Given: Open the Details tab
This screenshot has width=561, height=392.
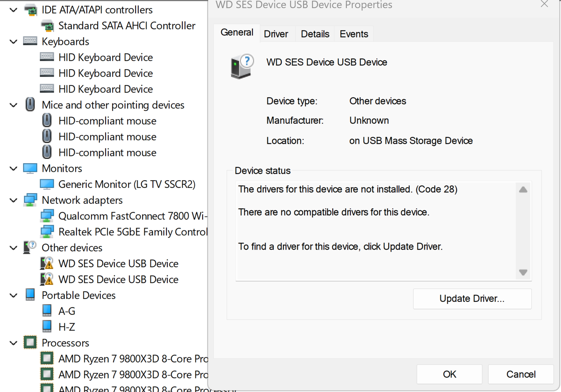Looking at the screenshot, I should pos(315,34).
